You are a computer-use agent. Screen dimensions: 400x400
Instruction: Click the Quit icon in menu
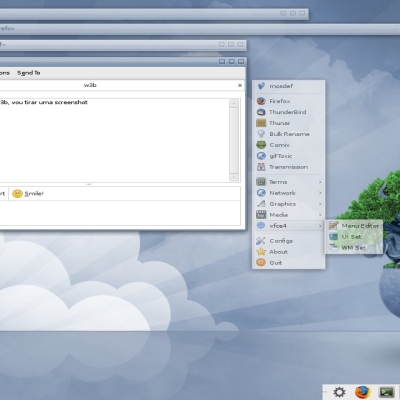[261, 263]
